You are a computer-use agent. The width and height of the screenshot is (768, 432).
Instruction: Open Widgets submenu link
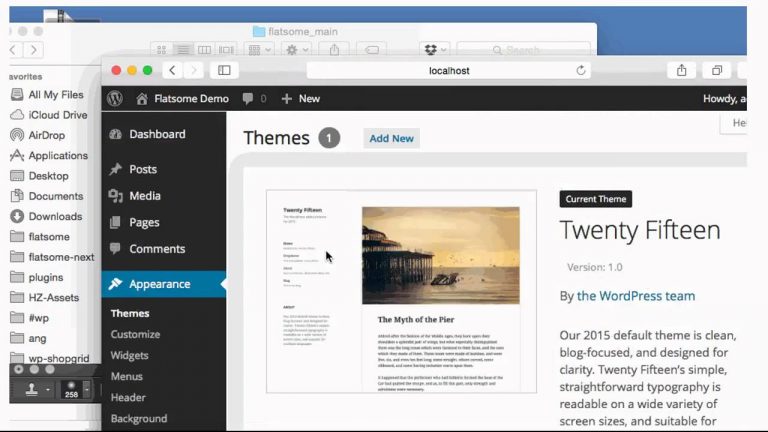129,356
